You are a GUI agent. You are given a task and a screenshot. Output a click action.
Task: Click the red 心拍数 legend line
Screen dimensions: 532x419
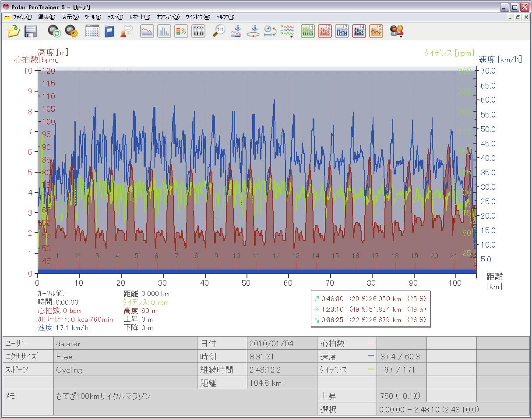coord(371,343)
